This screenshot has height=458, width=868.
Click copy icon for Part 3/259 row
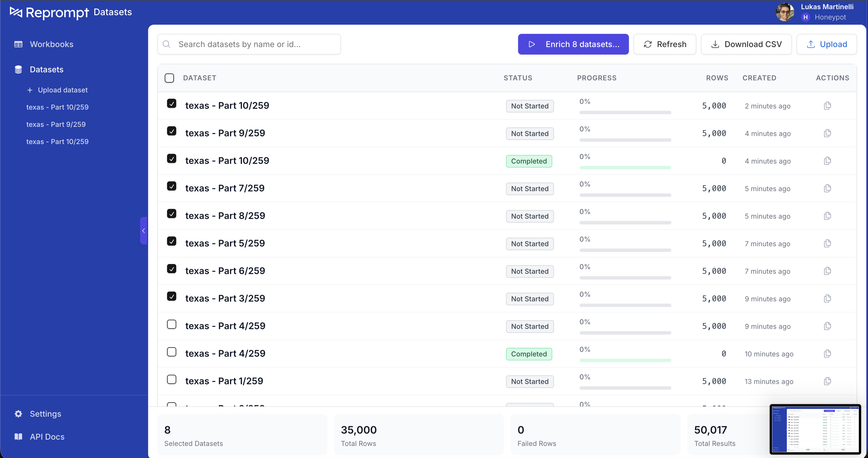coord(827,298)
